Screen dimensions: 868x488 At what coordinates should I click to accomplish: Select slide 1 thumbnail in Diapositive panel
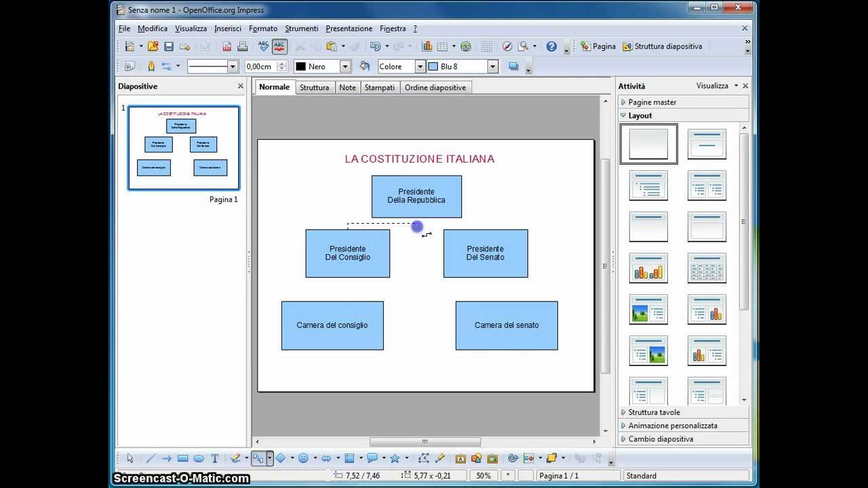[184, 148]
